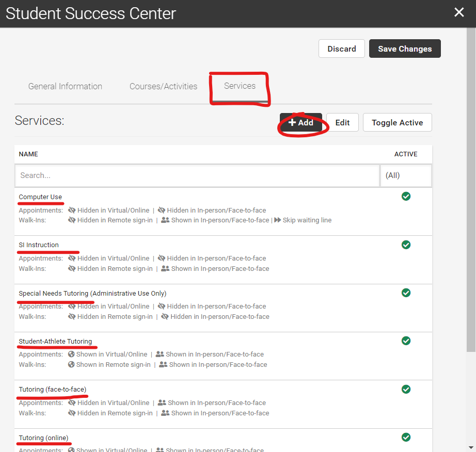The image size is (476, 452).
Task: Click SI Instruction walk-ins hidden Remote sign-in icon
Action: pos(72,268)
